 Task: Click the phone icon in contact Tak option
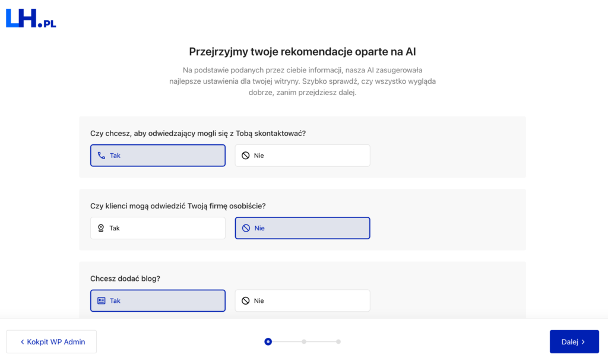click(102, 156)
